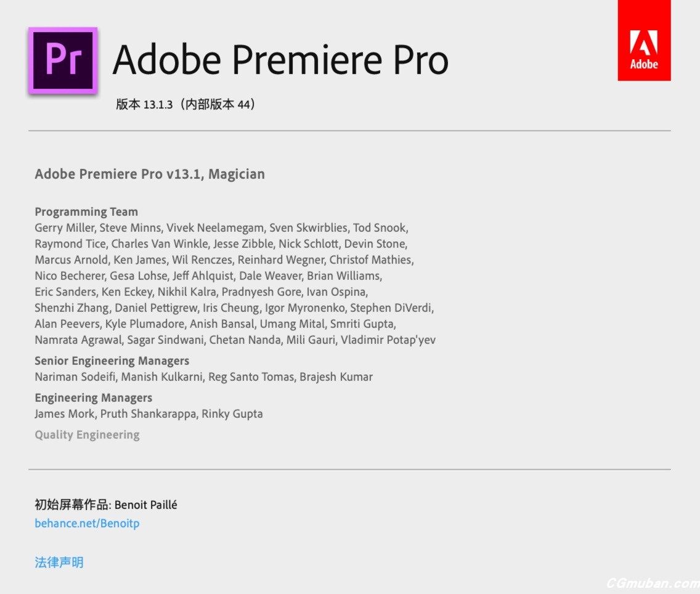Click the 初始屏幕作品 Benoit Paillé credit
Image resolution: width=700 pixels, height=594 pixels.
tap(106, 505)
